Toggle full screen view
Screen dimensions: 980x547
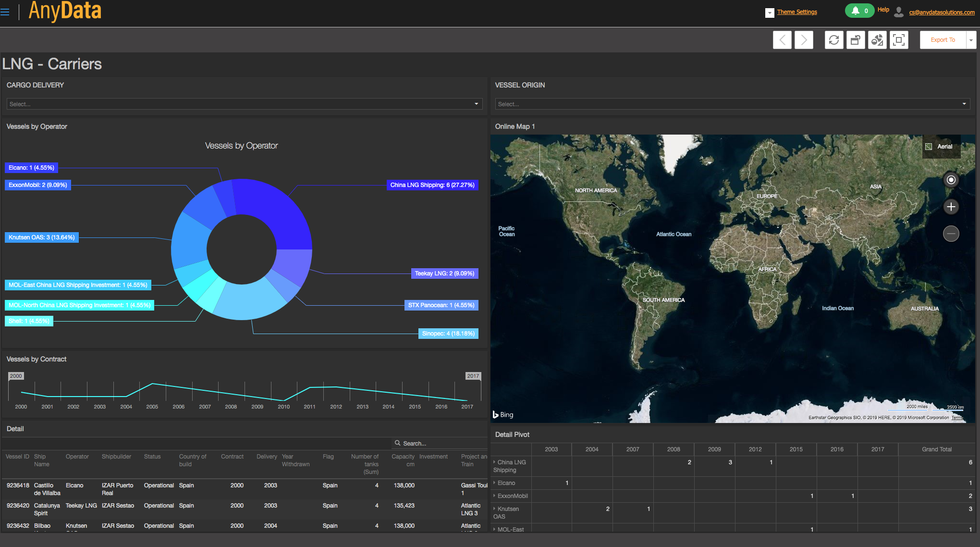899,40
